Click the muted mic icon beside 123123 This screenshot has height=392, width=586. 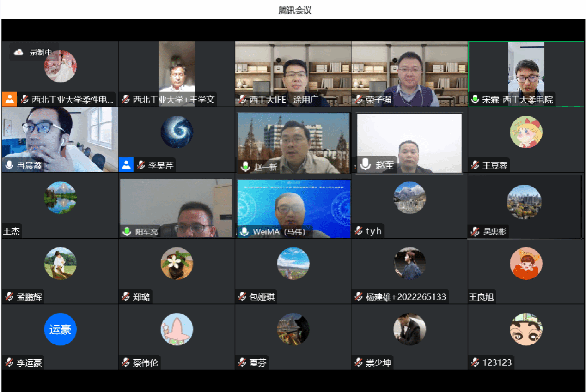[x=475, y=362]
